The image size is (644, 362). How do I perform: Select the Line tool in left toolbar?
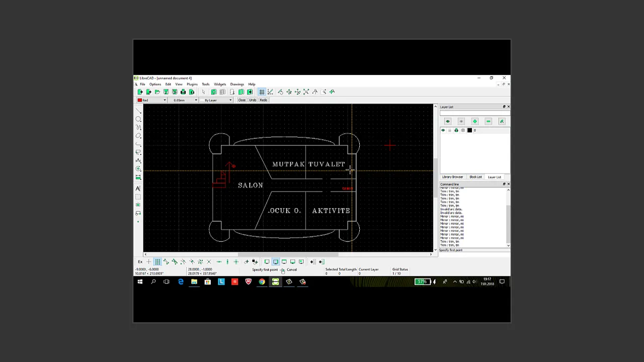point(138,111)
